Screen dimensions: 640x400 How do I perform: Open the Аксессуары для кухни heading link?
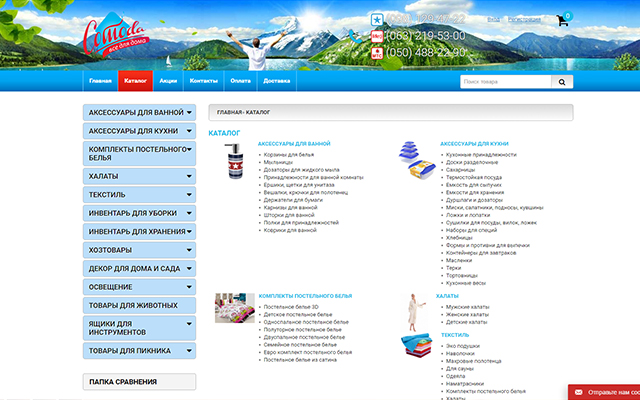[474, 144]
